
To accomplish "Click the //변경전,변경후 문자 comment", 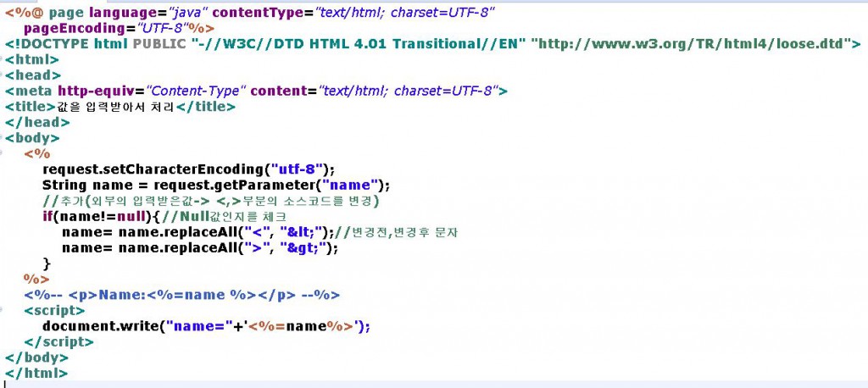I will [398, 232].
